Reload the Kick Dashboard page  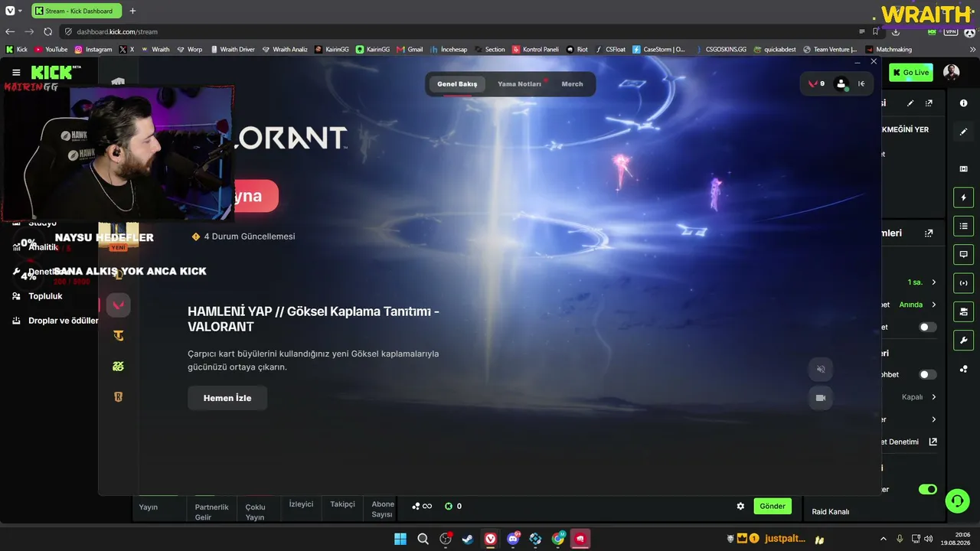point(47,31)
